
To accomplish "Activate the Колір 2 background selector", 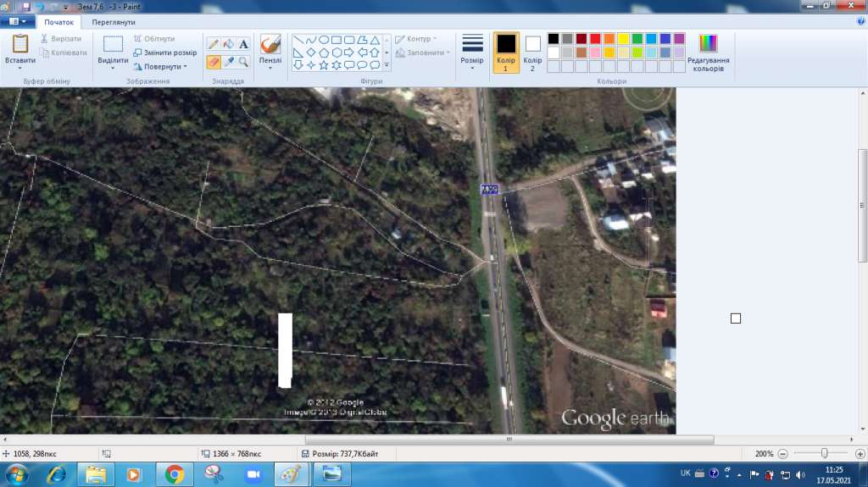I will pos(532,53).
